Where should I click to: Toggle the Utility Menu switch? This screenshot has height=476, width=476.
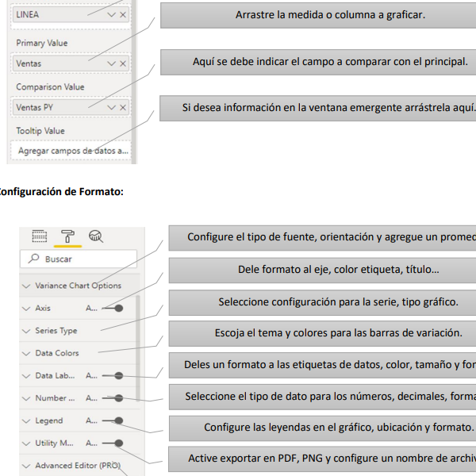pos(113,443)
